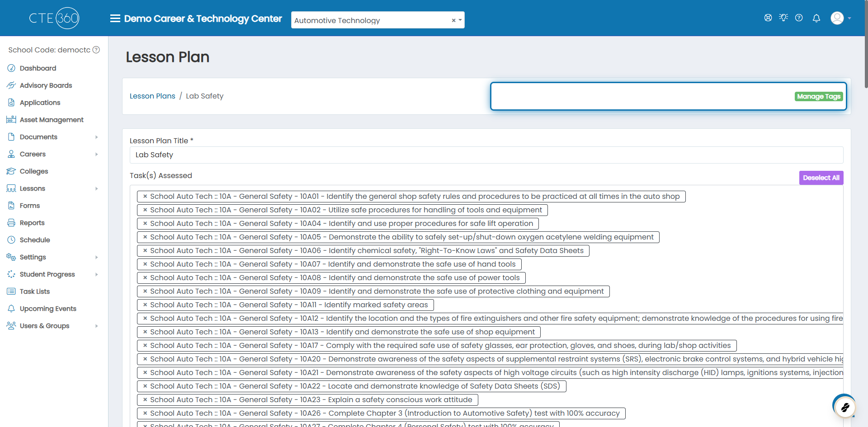Screen dimensions: 868x427
Task: Remove the 10A06 chemical safety task
Action: 145,251
